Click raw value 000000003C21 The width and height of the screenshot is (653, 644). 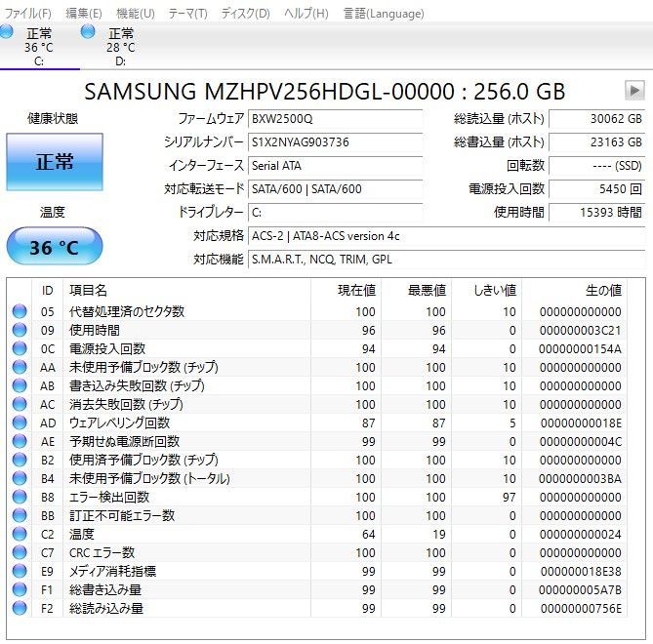click(580, 330)
